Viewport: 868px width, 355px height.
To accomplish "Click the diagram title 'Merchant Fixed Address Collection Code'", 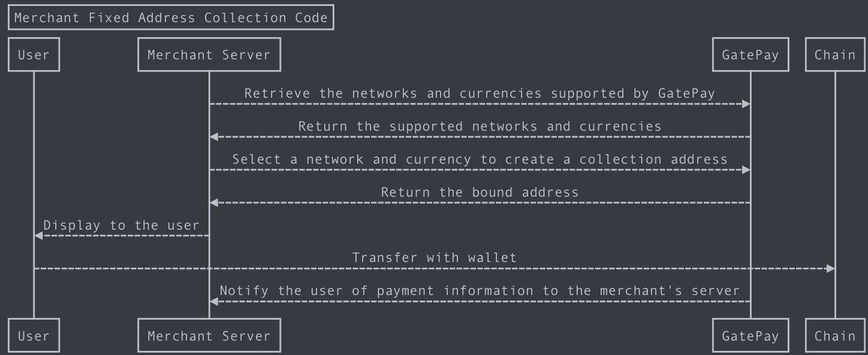I will pyautogui.click(x=171, y=17).
